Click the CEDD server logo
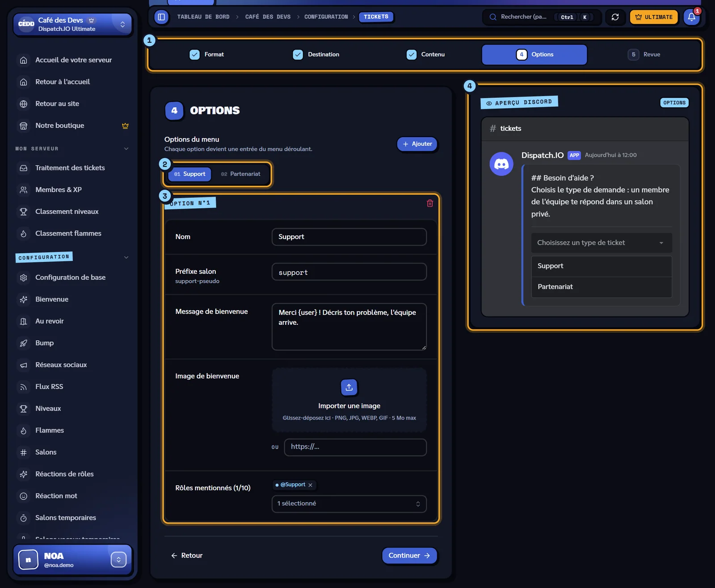715x588 pixels. click(x=26, y=24)
